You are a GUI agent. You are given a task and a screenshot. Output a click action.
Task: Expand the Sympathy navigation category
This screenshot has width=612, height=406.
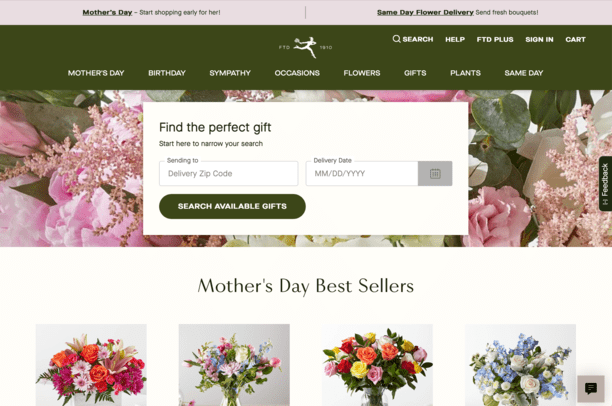(x=230, y=73)
